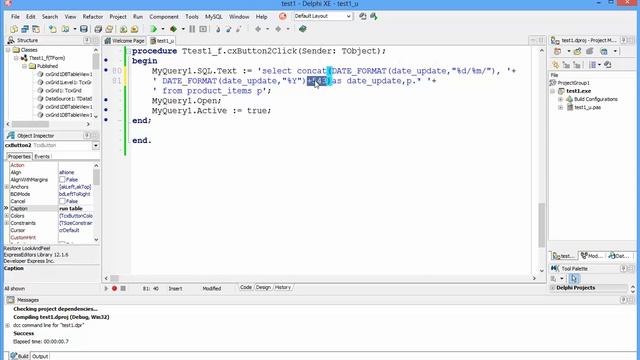Click the Save desktop layout icon
Screen dimensions: 640x360
362,16
